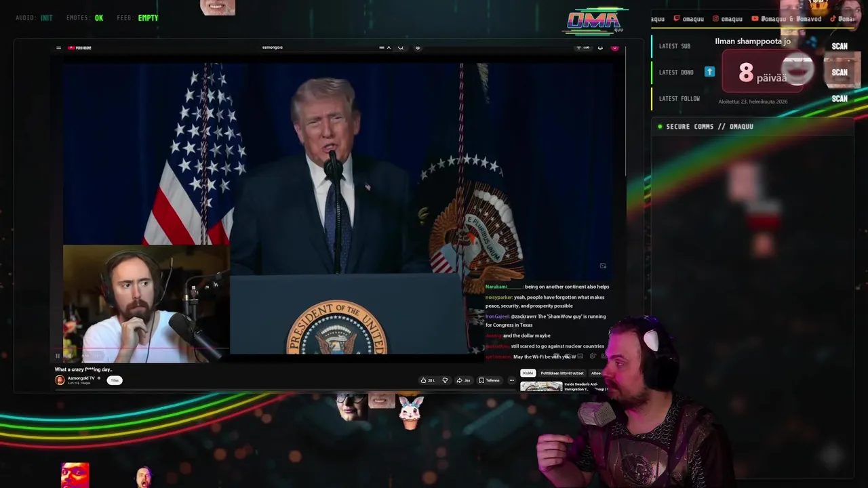Click the YouTube logo
The image size is (868, 488).
[x=79, y=47]
